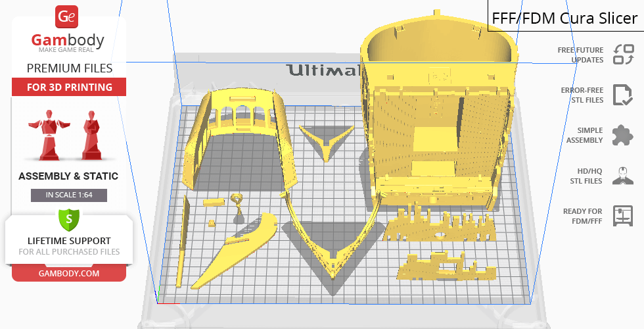
Task: Click the FFF/FDM Cura Slicer label
Action: (565, 17)
